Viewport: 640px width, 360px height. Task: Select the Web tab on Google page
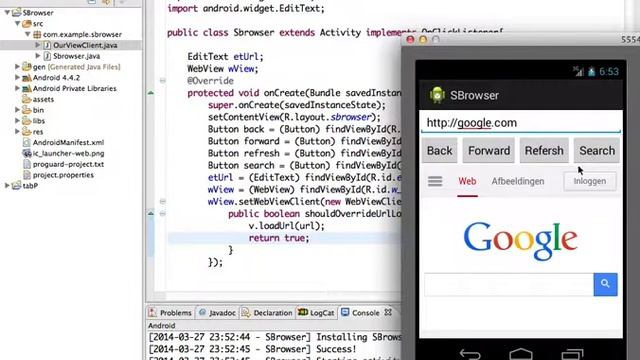click(467, 182)
